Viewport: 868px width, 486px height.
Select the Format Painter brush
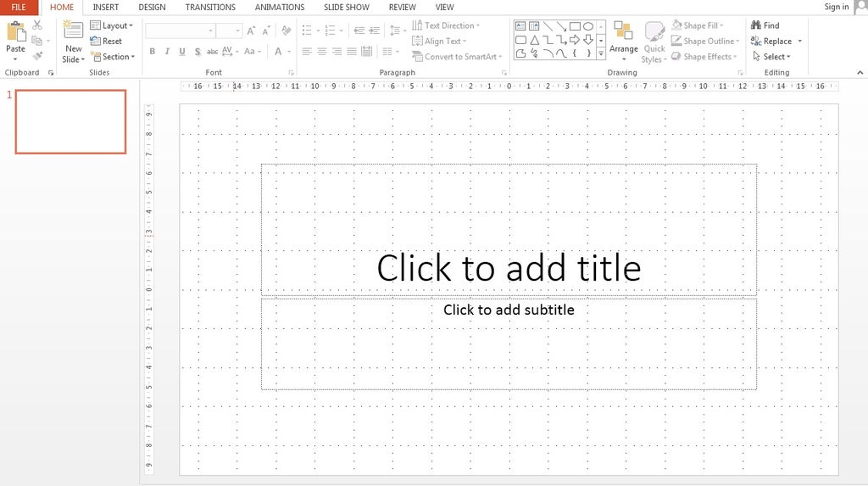click(37, 55)
